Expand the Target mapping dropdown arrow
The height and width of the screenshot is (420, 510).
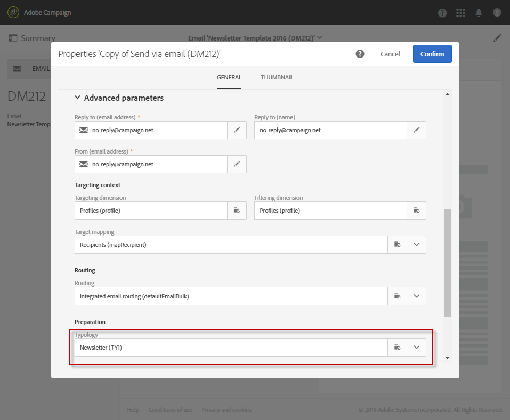[416, 245]
